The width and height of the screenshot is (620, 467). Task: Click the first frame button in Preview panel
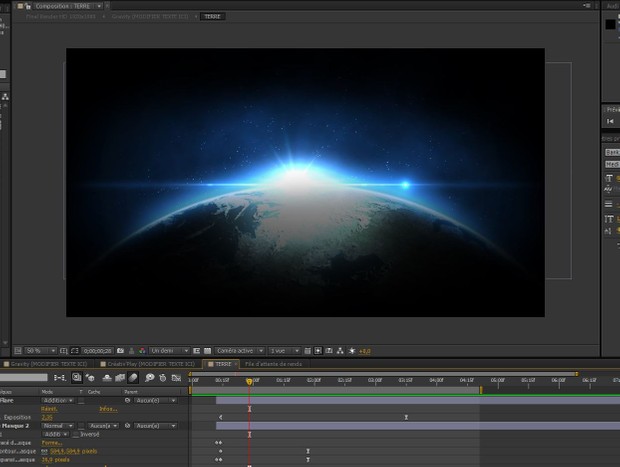pos(610,121)
